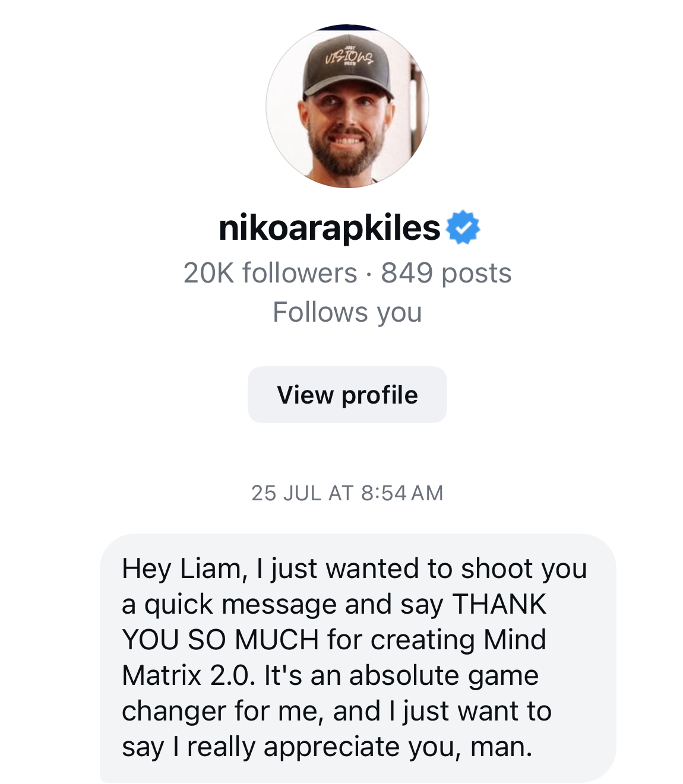Viewport: 683px width, 784px height.
Task: Click "changer" in the message text
Action: pyautogui.click(x=174, y=711)
